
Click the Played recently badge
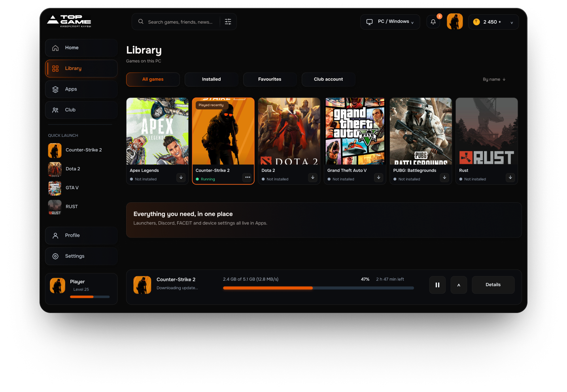pyautogui.click(x=211, y=105)
